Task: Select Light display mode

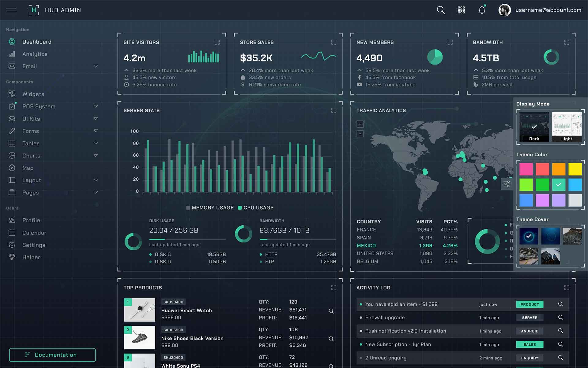Action: (567, 127)
